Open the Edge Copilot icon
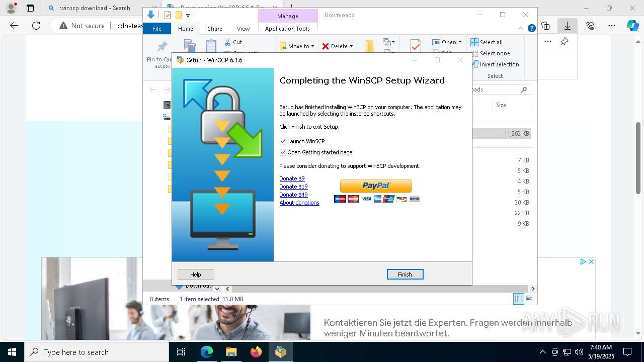The width and height of the screenshot is (644, 362). tap(632, 26)
